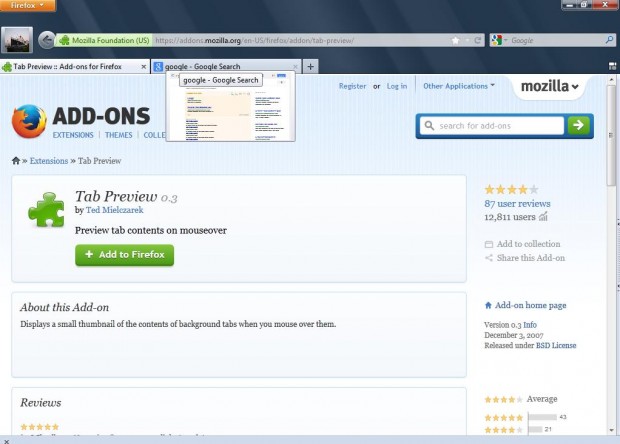The width and height of the screenshot is (620, 444).
Task: Submit add-on search with green arrow button
Action: [578, 125]
